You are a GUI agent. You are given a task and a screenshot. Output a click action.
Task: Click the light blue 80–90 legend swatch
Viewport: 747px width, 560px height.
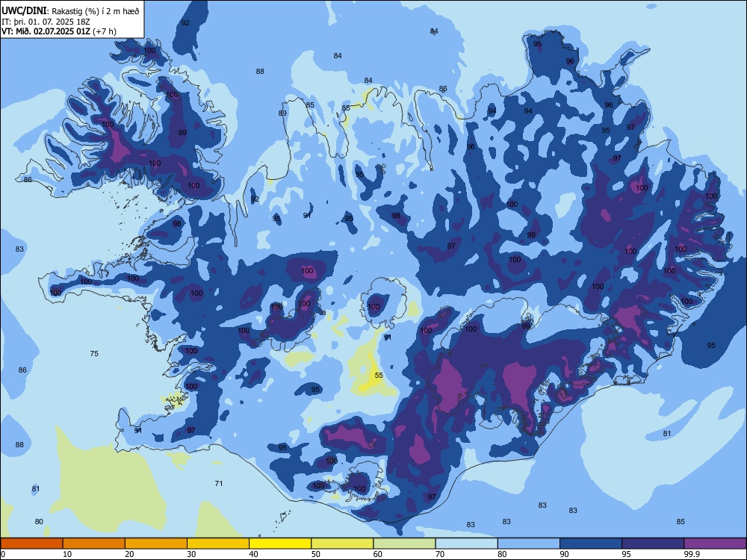(x=529, y=544)
